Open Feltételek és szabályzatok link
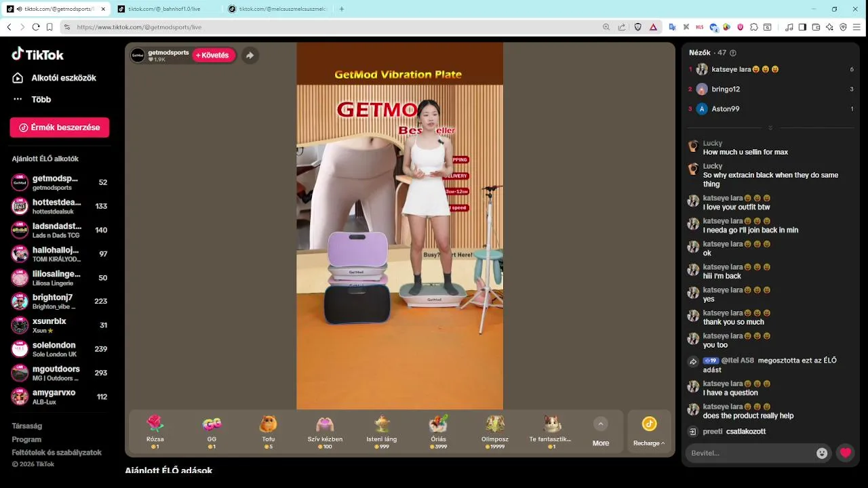This screenshot has height=488, width=868. click(56, 452)
